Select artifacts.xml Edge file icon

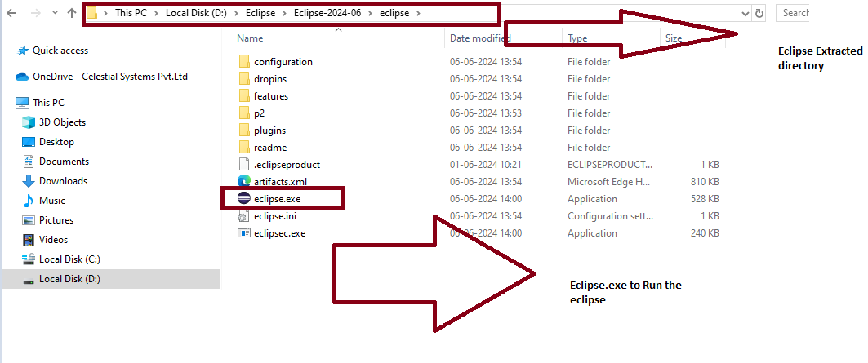tap(244, 181)
